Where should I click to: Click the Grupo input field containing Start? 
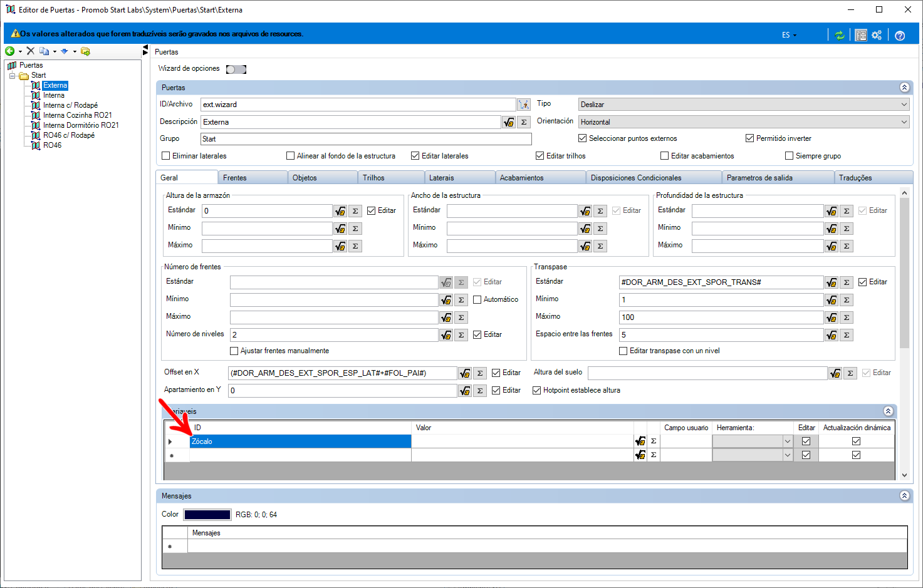tap(366, 139)
